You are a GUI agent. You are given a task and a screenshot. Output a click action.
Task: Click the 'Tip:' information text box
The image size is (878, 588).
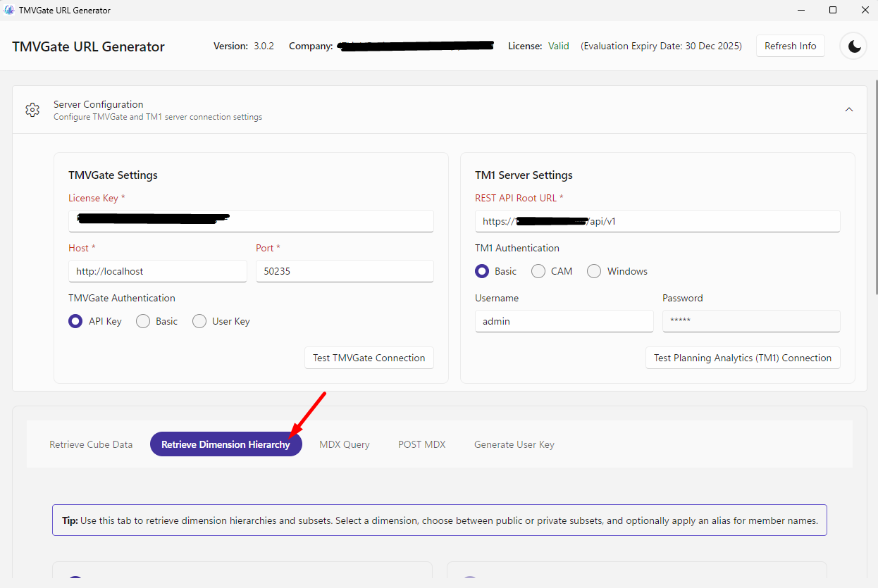[439, 521]
